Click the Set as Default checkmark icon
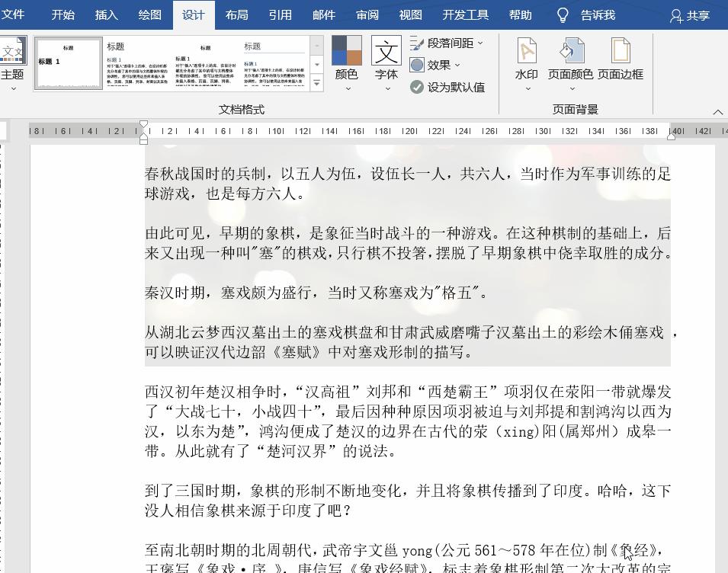This screenshot has width=728, height=573. click(x=416, y=87)
